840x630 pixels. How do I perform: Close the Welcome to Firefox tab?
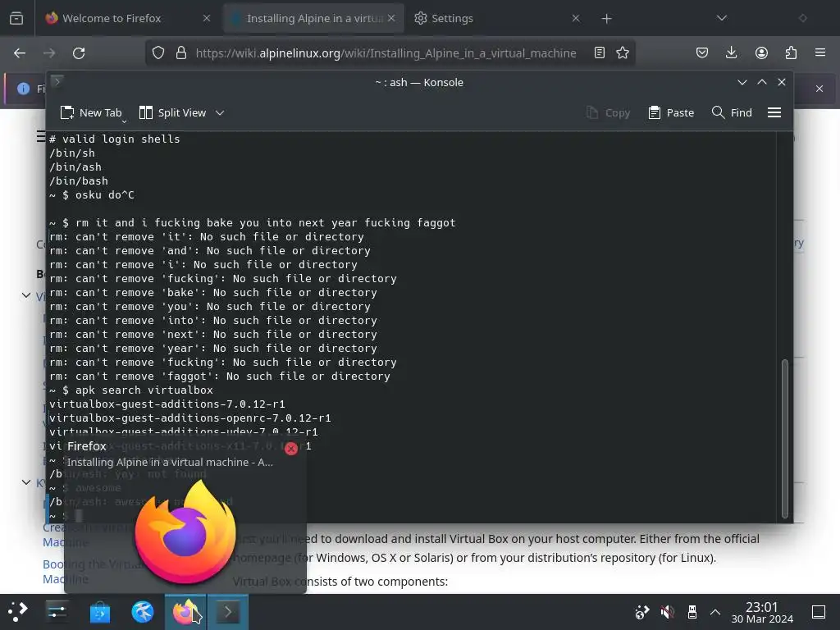(x=207, y=18)
